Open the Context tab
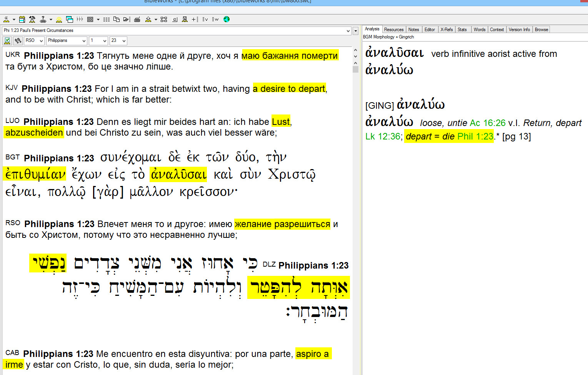The image size is (588, 375). tap(497, 30)
